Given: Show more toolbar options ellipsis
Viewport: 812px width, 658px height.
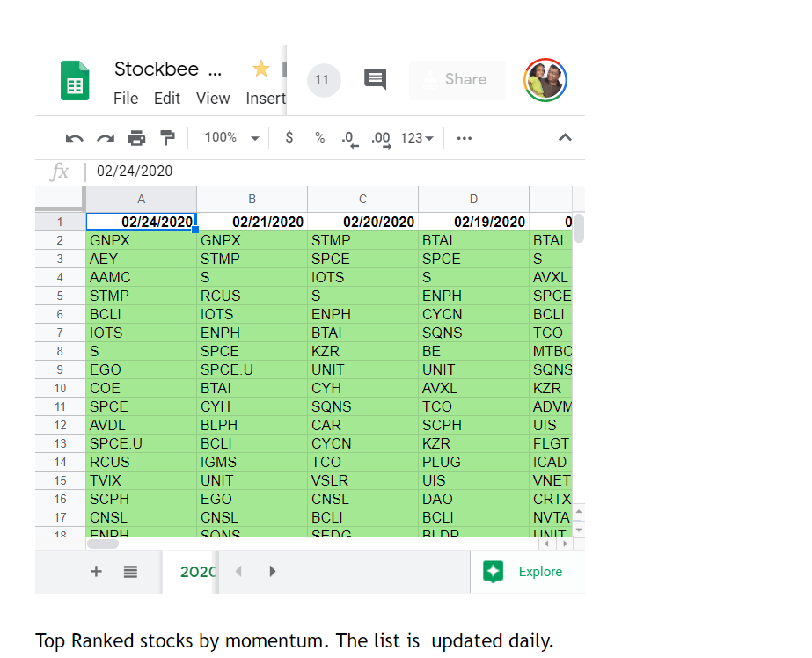Looking at the screenshot, I should click(464, 138).
